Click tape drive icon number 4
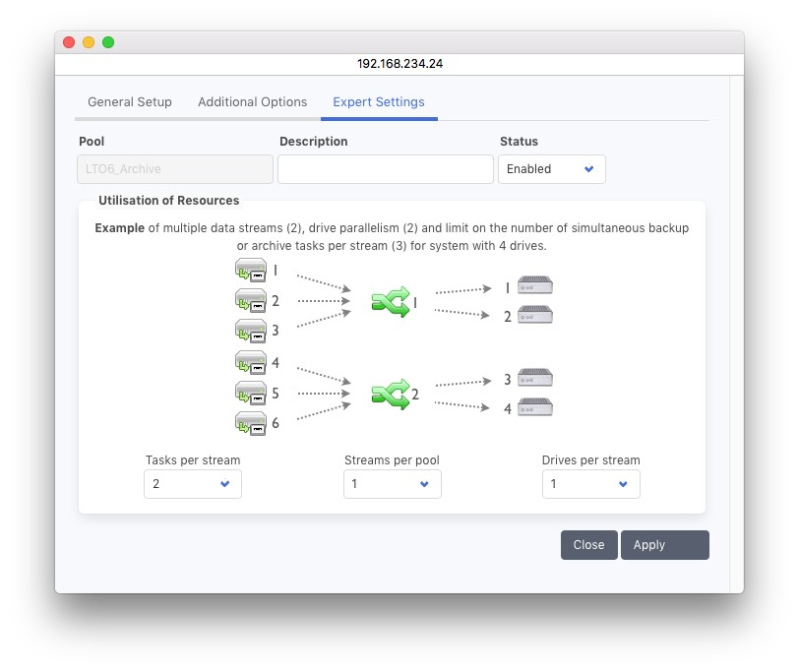 point(536,407)
